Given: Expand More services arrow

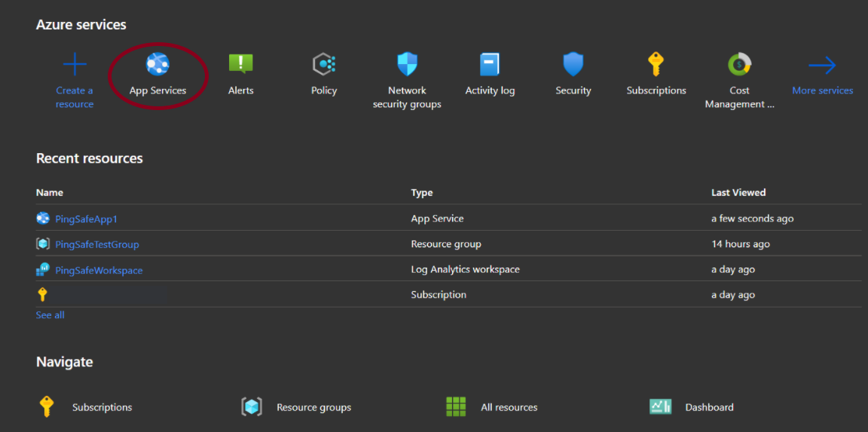Looking at the screenshot, I should pos(822,66).
